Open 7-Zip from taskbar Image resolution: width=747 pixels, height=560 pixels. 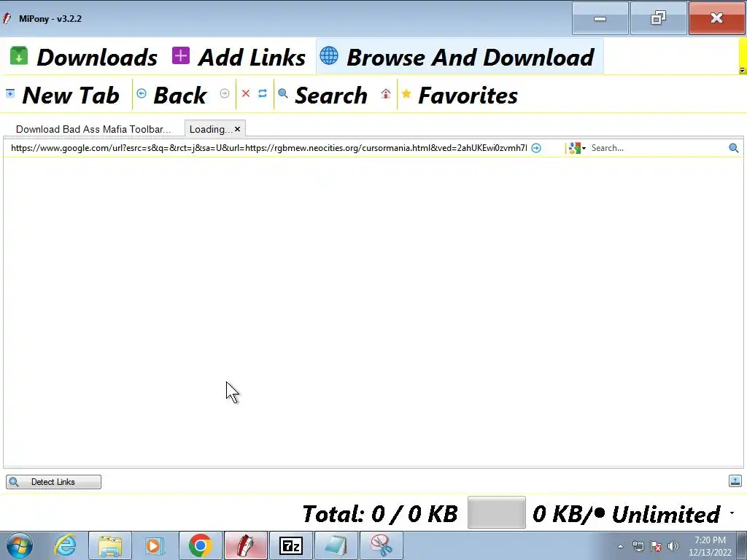point(291,545)
